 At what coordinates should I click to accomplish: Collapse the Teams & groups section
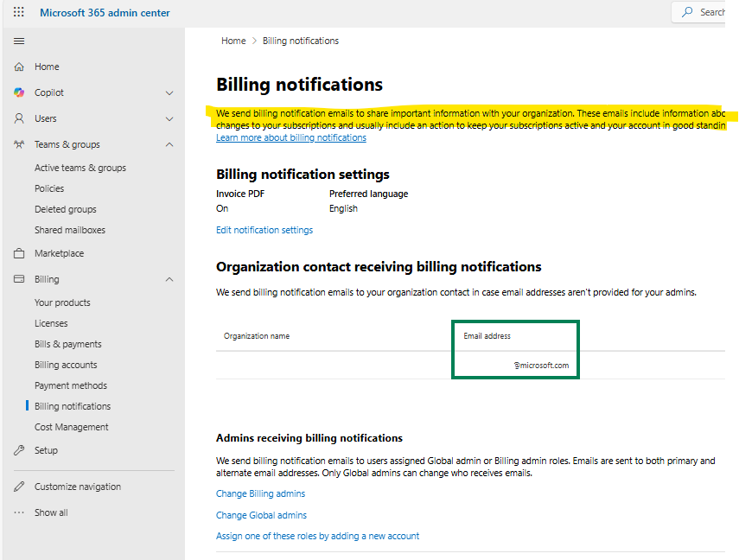pos(169,144)
